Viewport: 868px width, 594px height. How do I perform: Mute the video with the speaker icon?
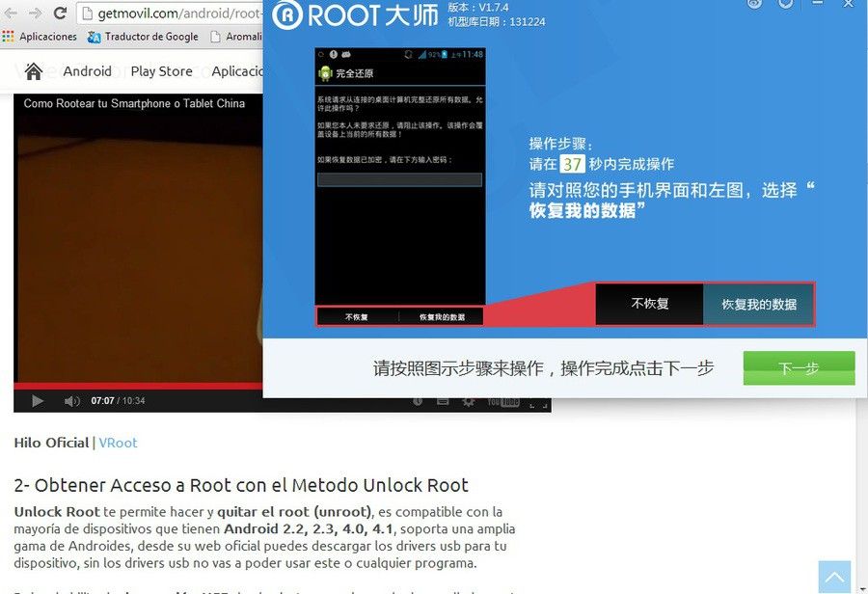tap(72, 401)
